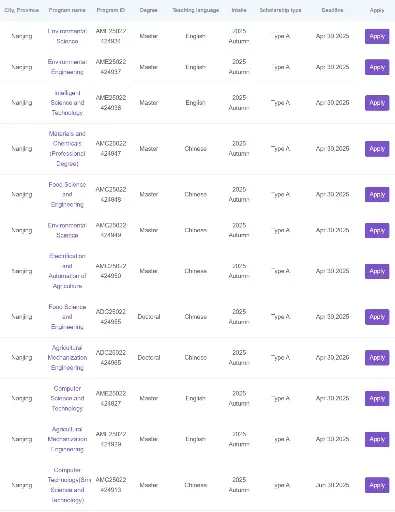Open Doctoral Agricultural Mechanization Engineering link
Image resolution: width=395 pixels, height=512 pixels.
(x=67, y=357)
